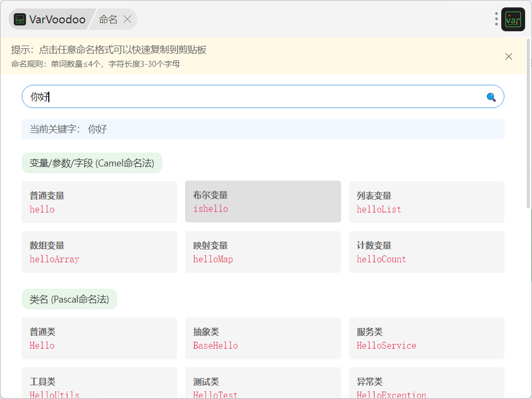This screenshot has width=532, height=399.
Task: Switch to the 命名 tab
Action: (x=108, y=20)
